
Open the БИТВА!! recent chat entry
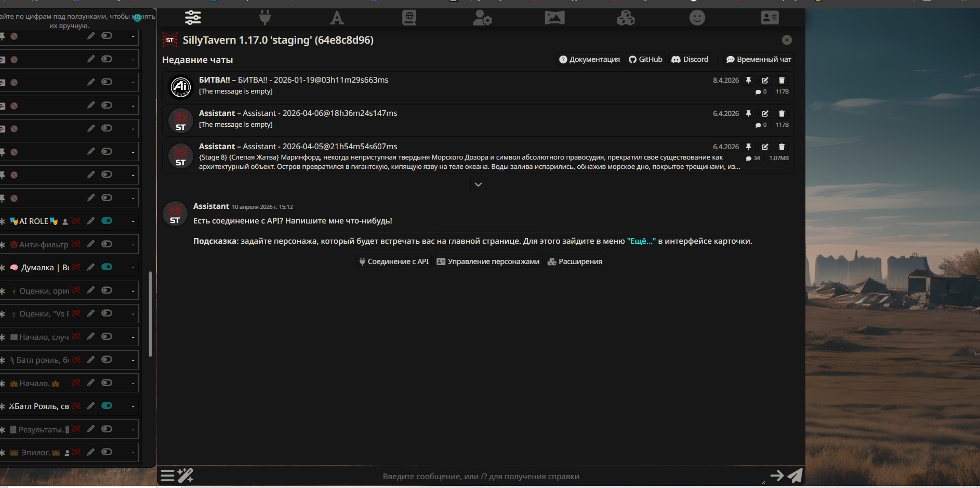pyautogui.click(x=478, y=86)
